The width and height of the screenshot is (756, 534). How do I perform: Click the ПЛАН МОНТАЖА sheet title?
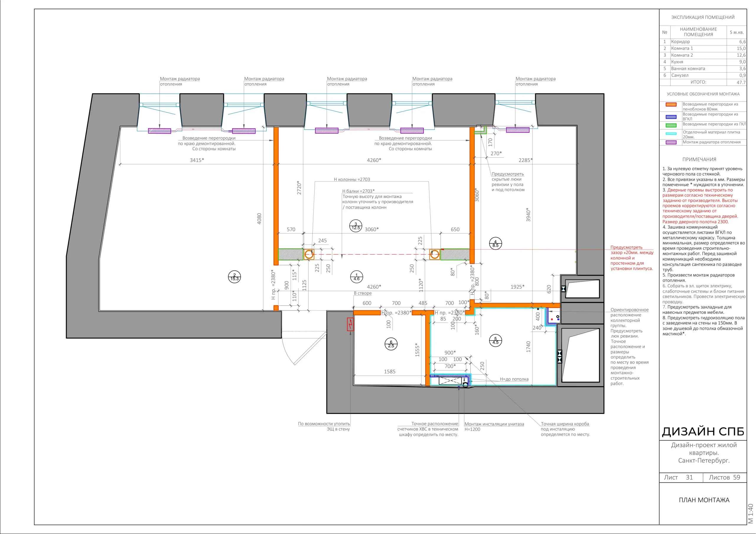(704, 500)
